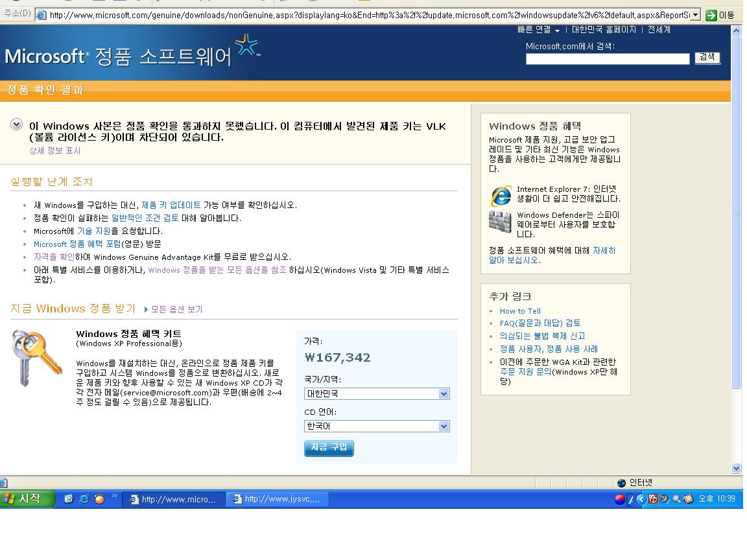Image resolution: width=747 pixels, height=560 pixels.
Task: Click the address bar URL field
Action: (368, 15)
